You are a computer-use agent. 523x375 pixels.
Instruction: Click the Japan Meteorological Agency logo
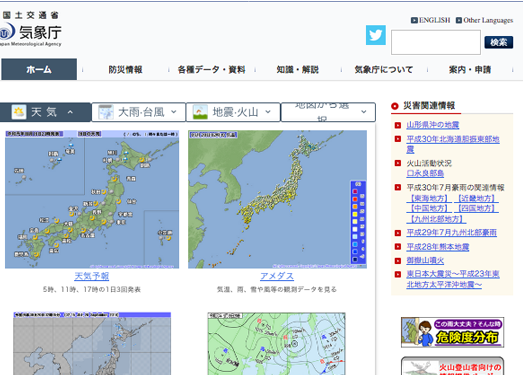click(30, 29)
